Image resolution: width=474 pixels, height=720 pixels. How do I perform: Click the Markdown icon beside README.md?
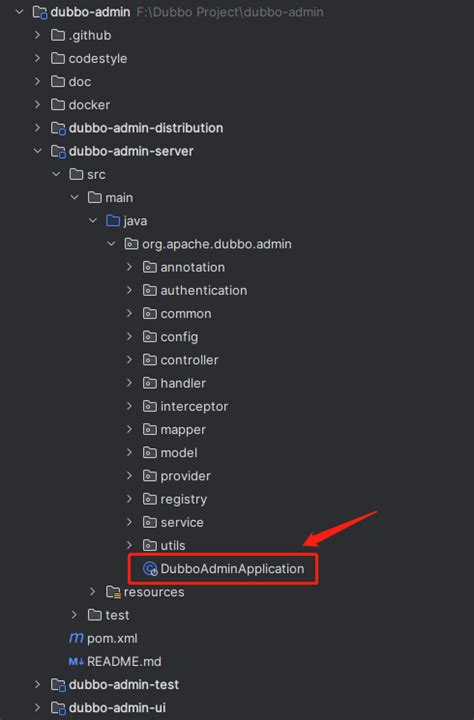(76, 661)
